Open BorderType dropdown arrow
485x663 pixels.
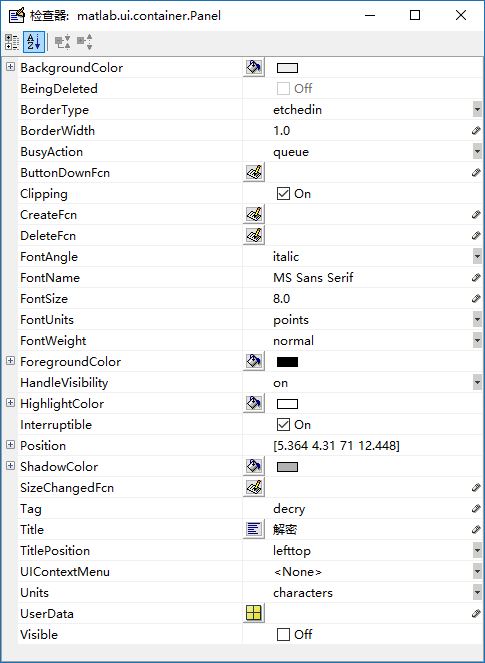[477, 110]
